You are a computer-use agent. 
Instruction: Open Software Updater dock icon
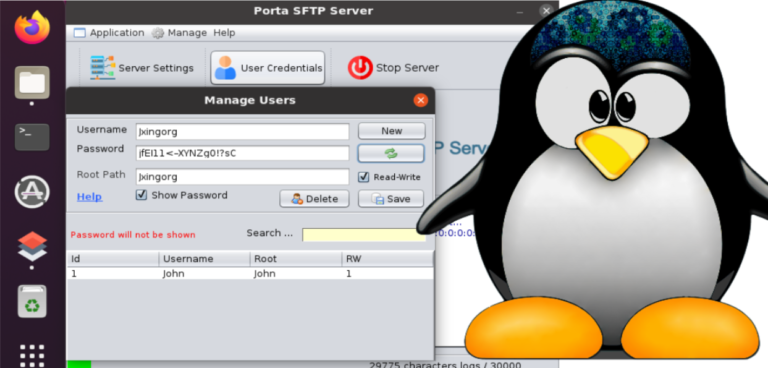coord(32,192)
